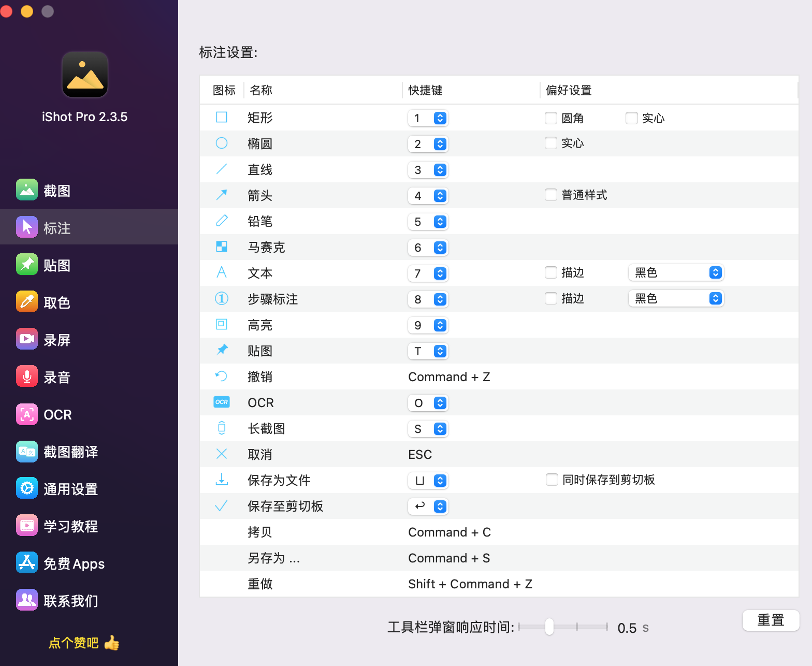Viewport: 812px width, 666px height.
Task: Toggle 描边 checkbox in the 步骤标注 row
Action: coord(551,298)
